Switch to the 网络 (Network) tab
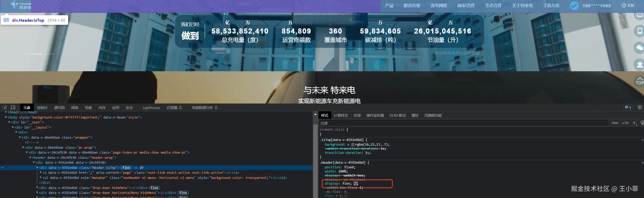This screenshot has height=198, width=644. point(75,108)
